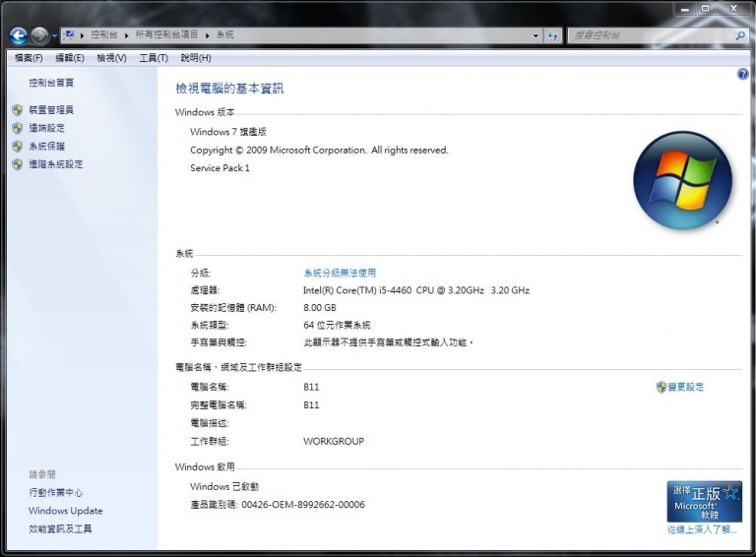Select 控制台 in the address breadcrumb
This screenshot has height=557, width=756.
[103, 34]
